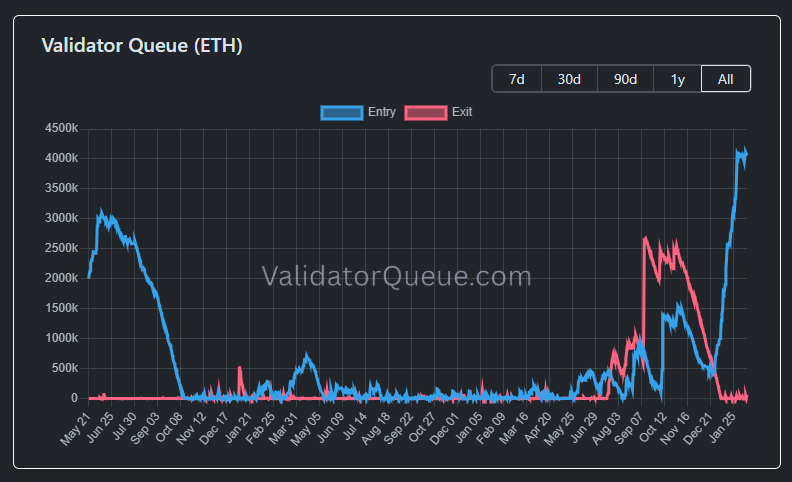Click the Exit line's sharp peak near 2500k
Viewport: 792px width, 482px height.
click(x=646, y=239)
